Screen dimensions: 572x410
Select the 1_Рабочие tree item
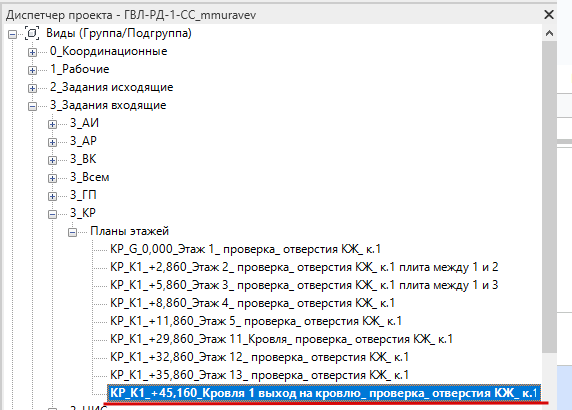point(80,69)
